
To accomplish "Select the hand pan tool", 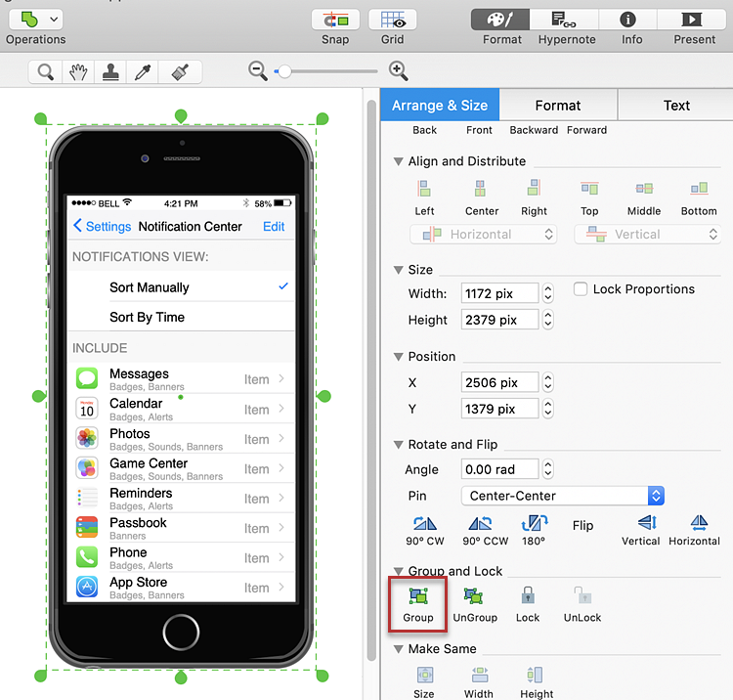I will pos(78,72).
